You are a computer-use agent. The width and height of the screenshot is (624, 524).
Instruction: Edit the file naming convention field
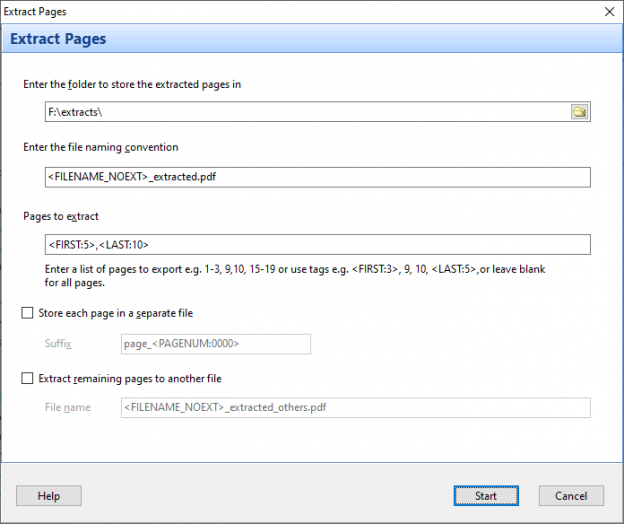(x=318, y=177)
